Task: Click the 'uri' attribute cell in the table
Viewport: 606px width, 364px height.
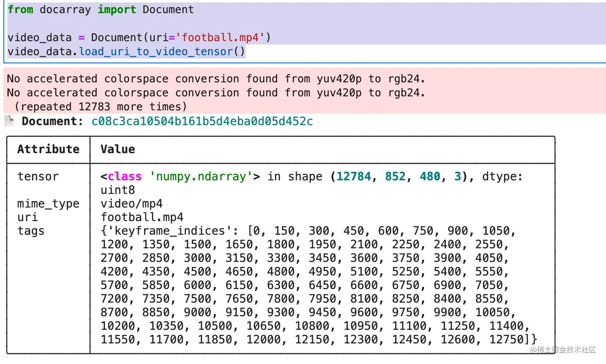Action: click(27, 217)
